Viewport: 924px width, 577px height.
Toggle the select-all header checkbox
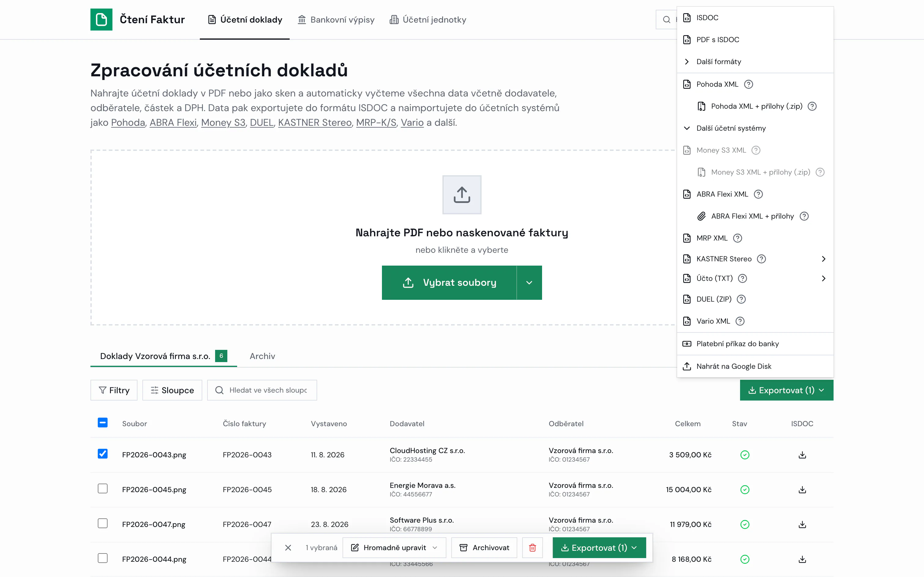[102, 423]
